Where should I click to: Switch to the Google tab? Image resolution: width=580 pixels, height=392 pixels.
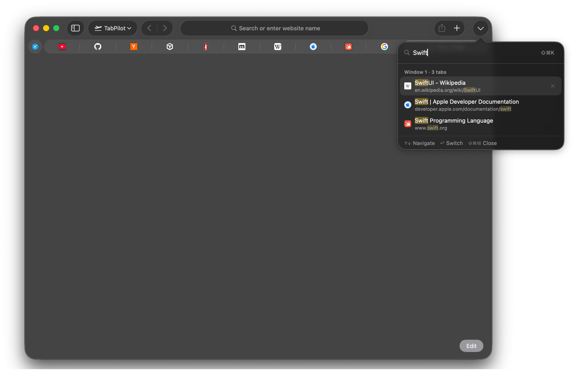pyautogui.click(x=384, y=47)
